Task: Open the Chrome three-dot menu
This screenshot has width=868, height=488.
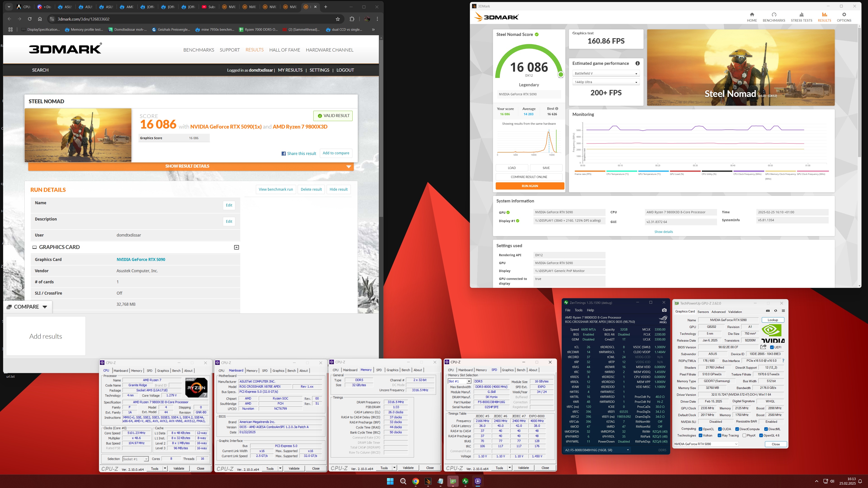Action: point(377,19)
